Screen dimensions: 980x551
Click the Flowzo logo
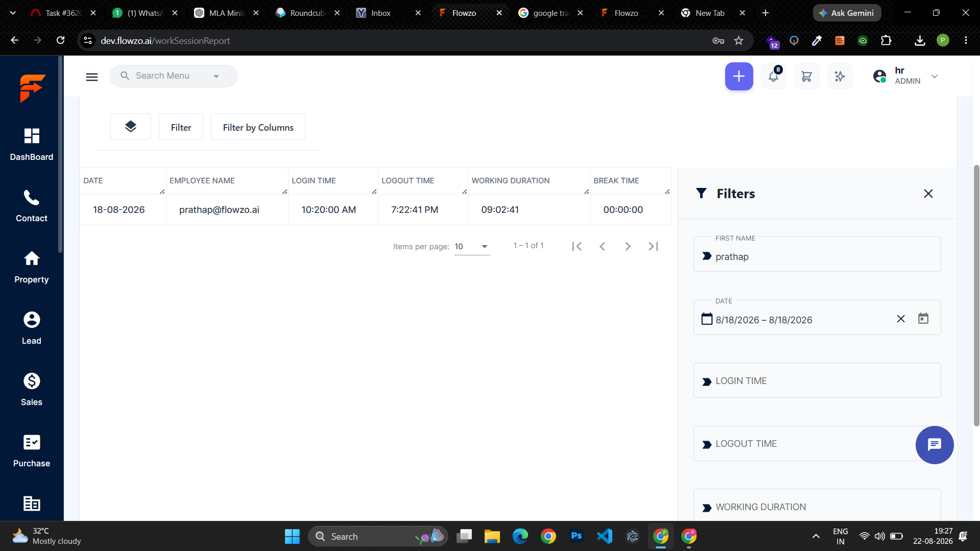[x=32, y=88]
